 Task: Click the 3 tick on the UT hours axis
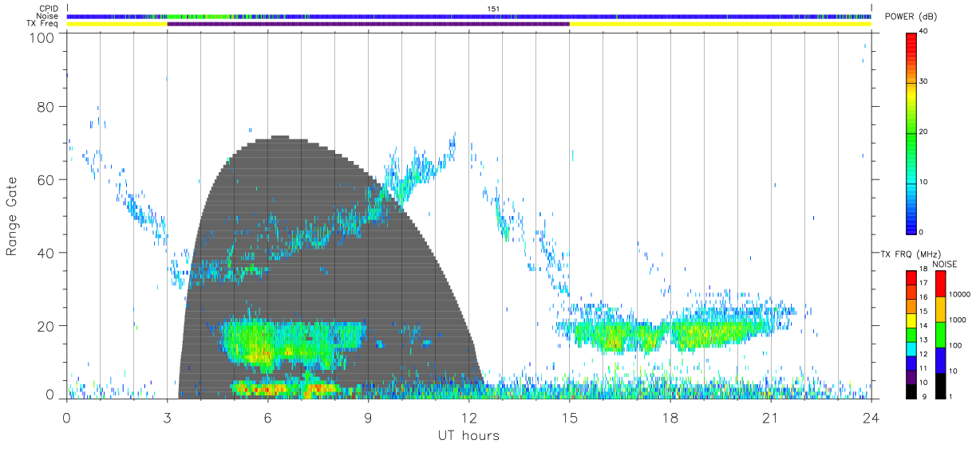167,416
